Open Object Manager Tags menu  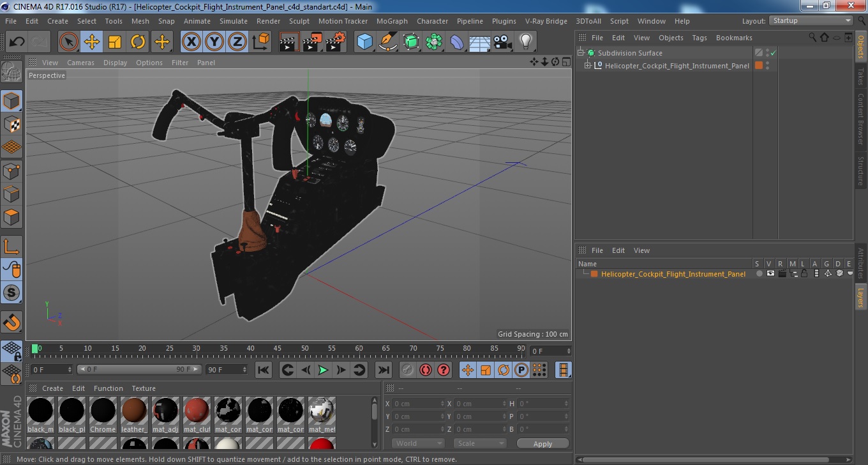click(700, 38)
